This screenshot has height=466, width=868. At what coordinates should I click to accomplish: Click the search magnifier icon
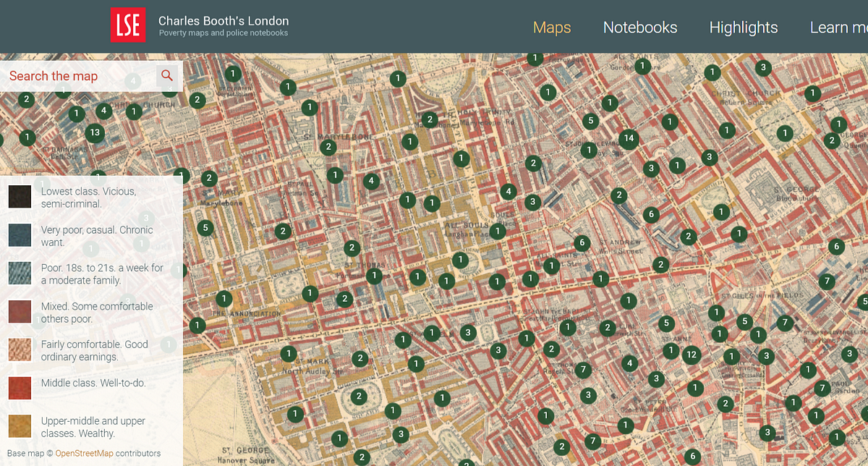coord(167,75)
